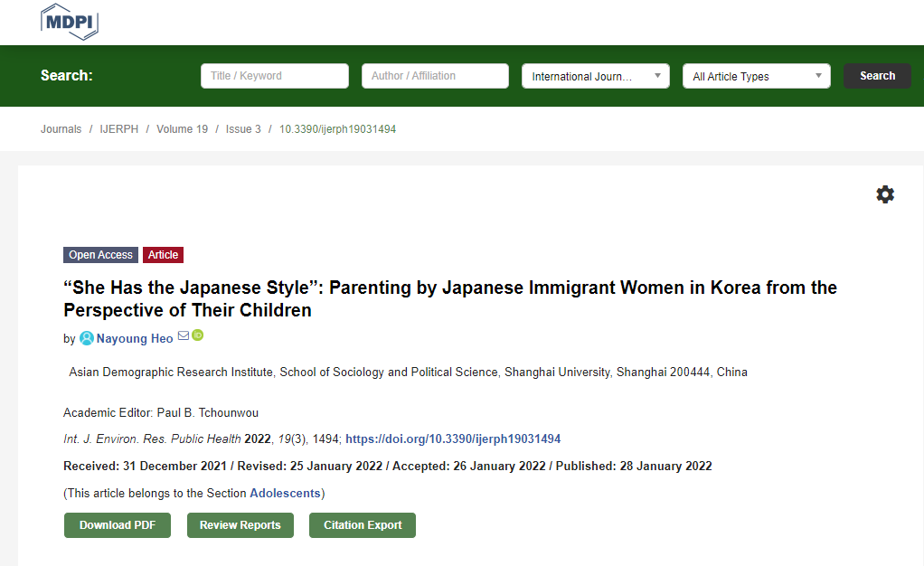Go to Journals in the breadcrumb
924x566 pixels.
(x=61, y=129)
